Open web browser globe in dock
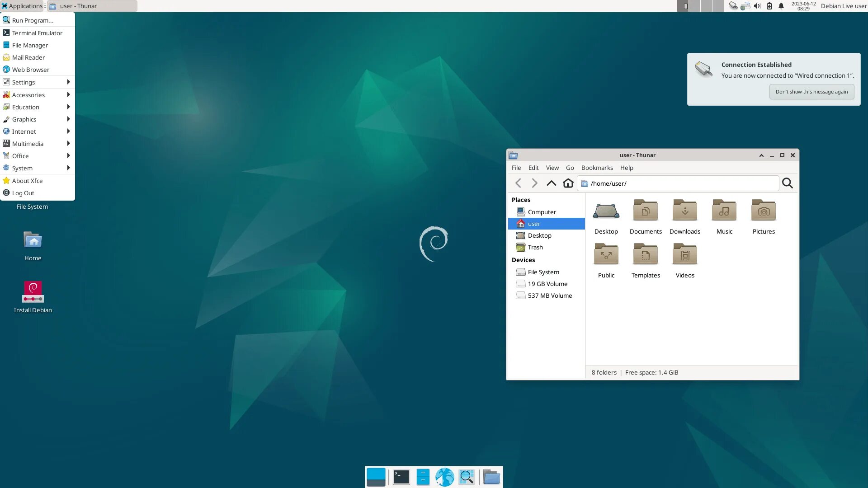 click(444, 477)
